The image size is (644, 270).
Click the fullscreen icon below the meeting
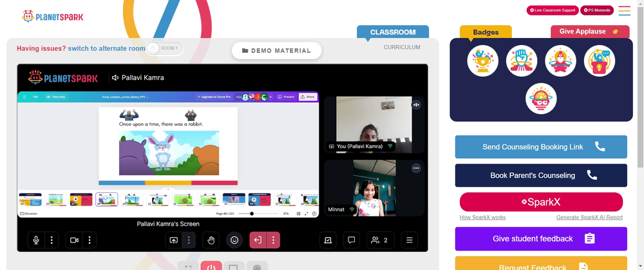[189, 267]
